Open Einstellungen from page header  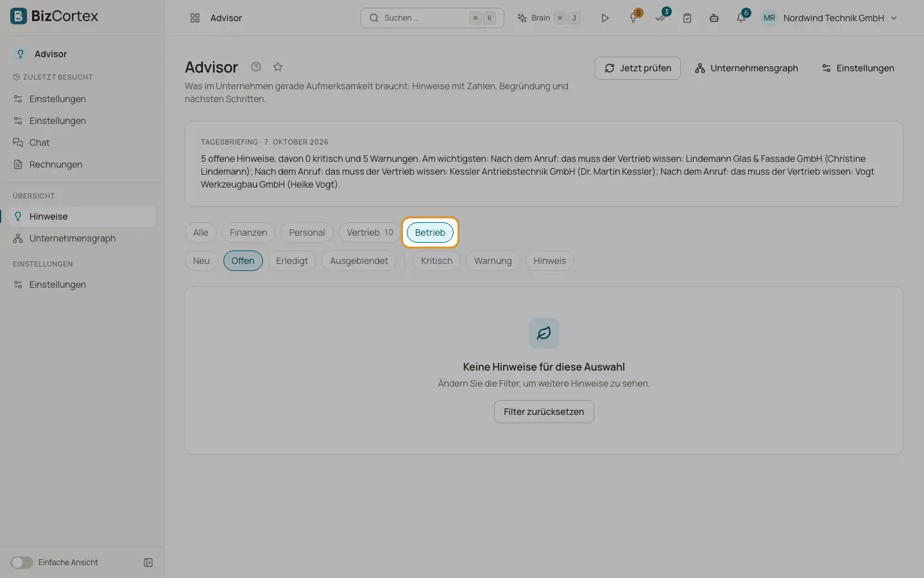[858, 68]
